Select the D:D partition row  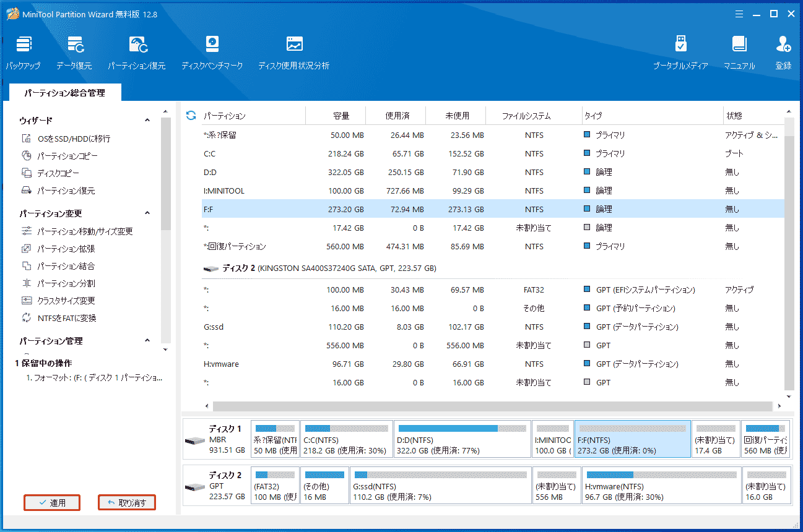pos(493,172)
